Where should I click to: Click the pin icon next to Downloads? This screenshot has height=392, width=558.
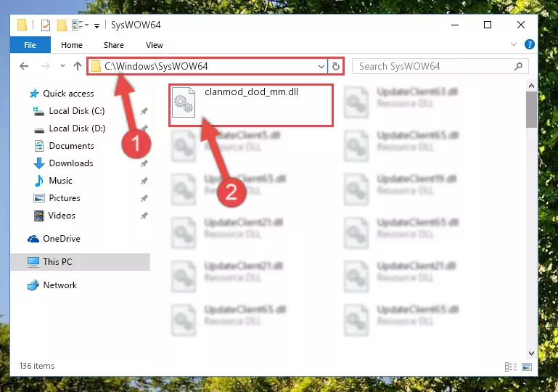[x=144, y=163]
